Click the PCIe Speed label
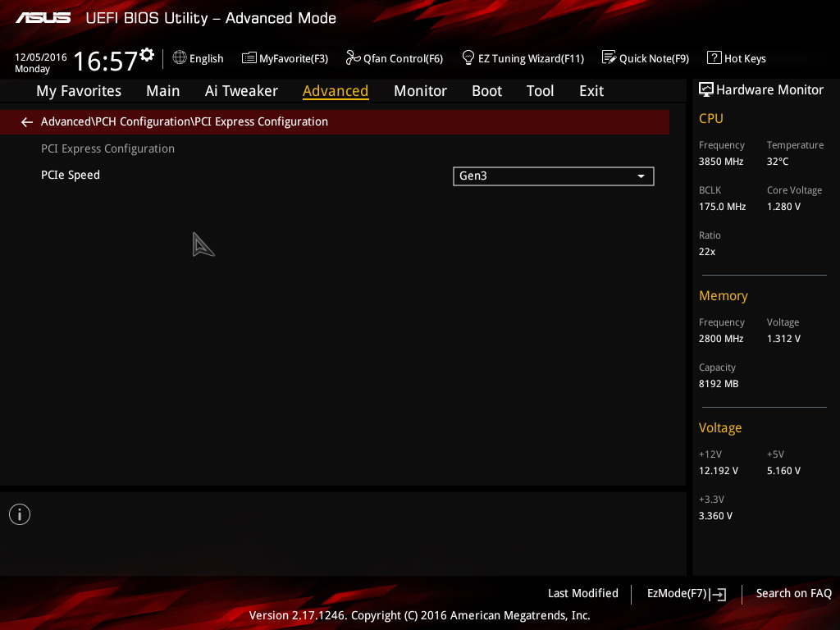Screen dimensions: 840x630 [71, 176]
